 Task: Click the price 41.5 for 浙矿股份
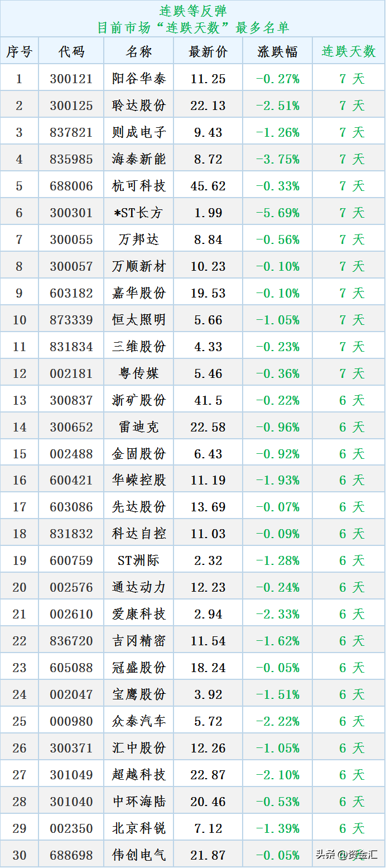pyautogui.click(x=208, y=400)
